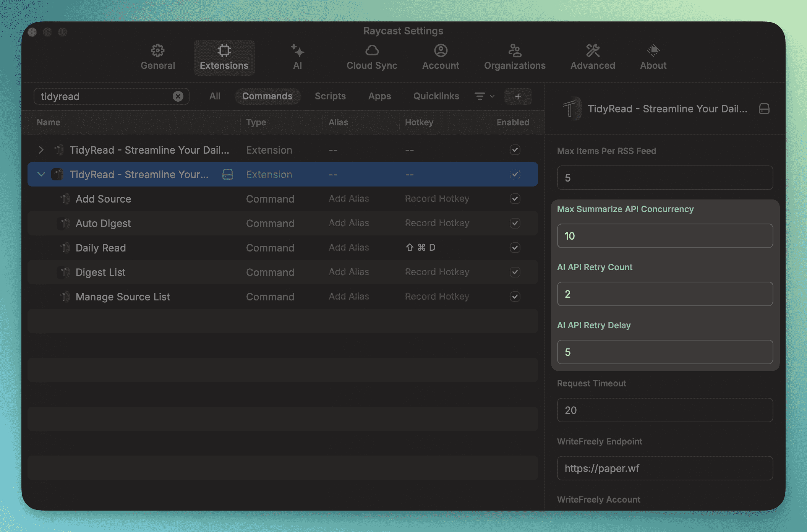Open Advanced tools icon
Image resolution: width=807 pixels, height=532 pixels.
[x=593, y=50]
